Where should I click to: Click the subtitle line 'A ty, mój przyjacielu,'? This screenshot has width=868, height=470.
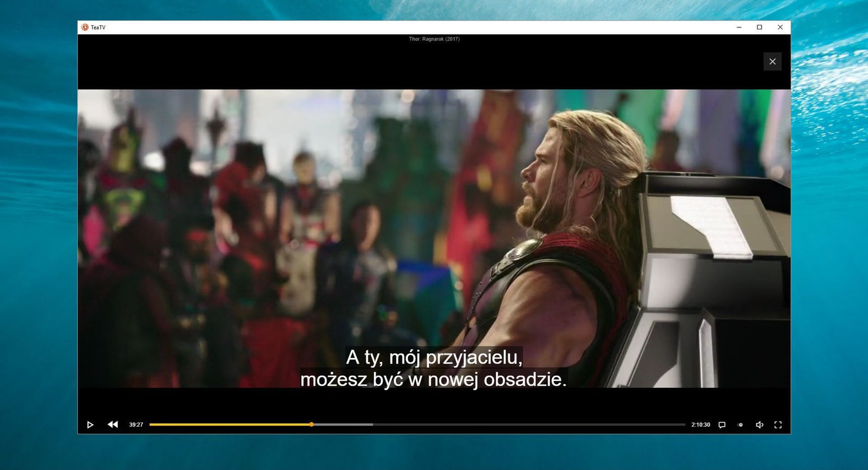[434, 357]
